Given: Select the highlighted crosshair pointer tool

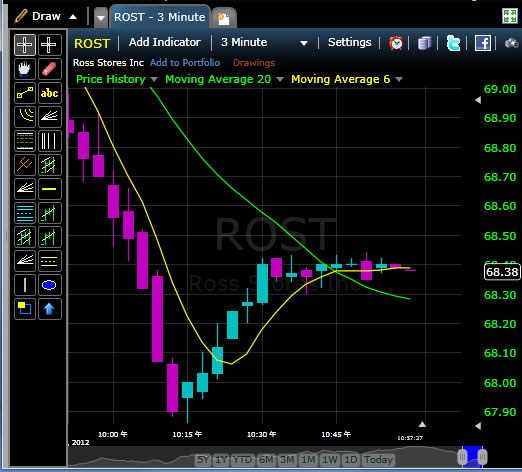Looking at the screenshot, I should (x=25, y=45).
